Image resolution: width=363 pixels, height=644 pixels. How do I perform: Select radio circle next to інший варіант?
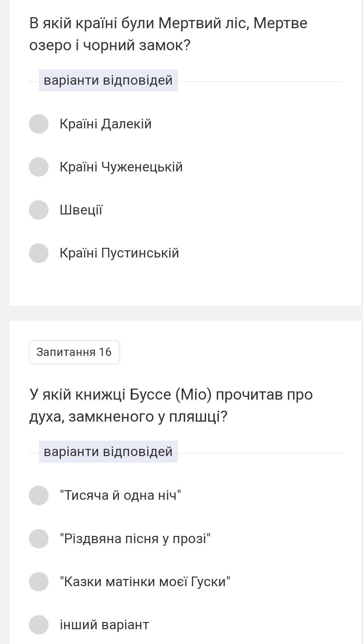pos(39,625)
